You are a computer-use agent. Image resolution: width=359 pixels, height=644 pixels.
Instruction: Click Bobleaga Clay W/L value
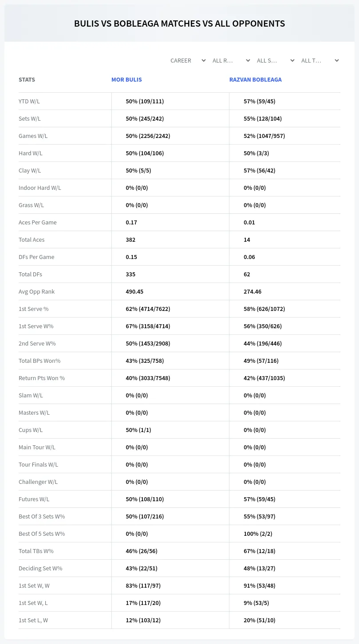(259, 170)
